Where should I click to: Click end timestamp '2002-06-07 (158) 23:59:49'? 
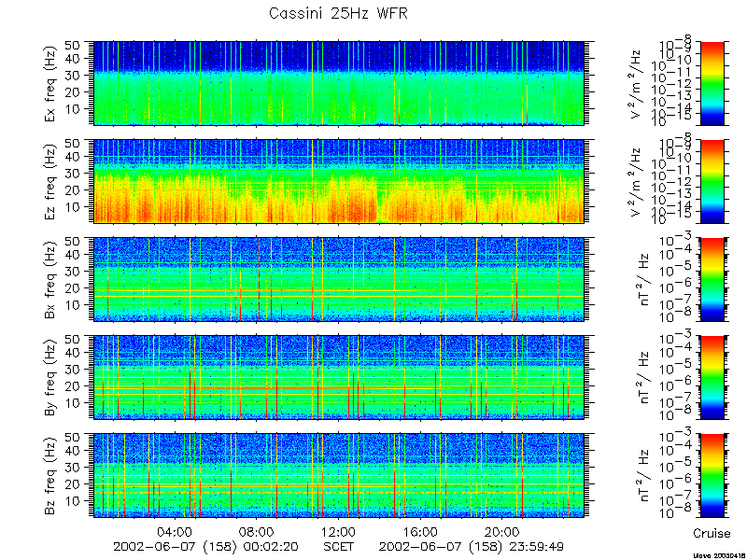tap(472, 546)
